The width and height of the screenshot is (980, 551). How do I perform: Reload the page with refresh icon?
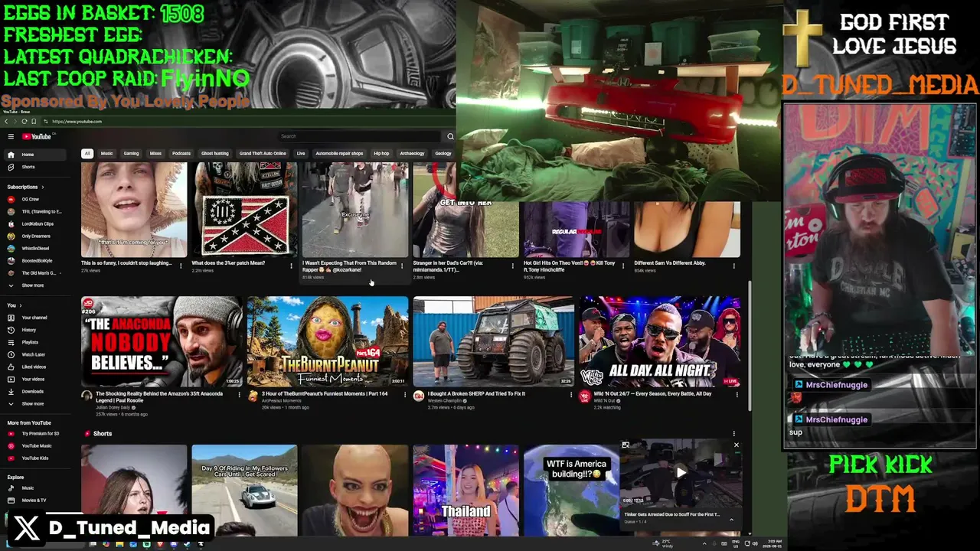24,121
